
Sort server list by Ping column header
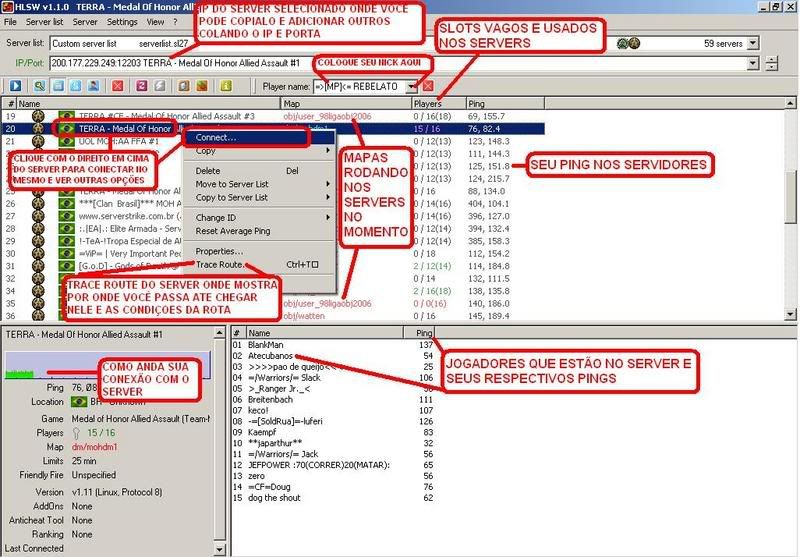(505, 104)
